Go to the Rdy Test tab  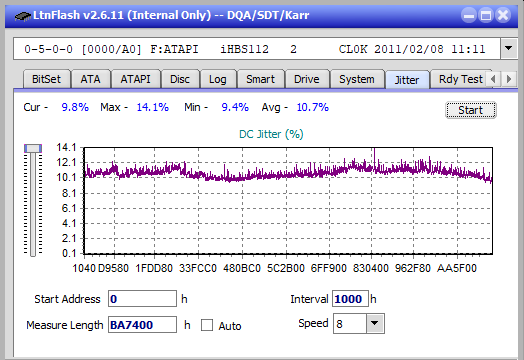pos(461,79)
